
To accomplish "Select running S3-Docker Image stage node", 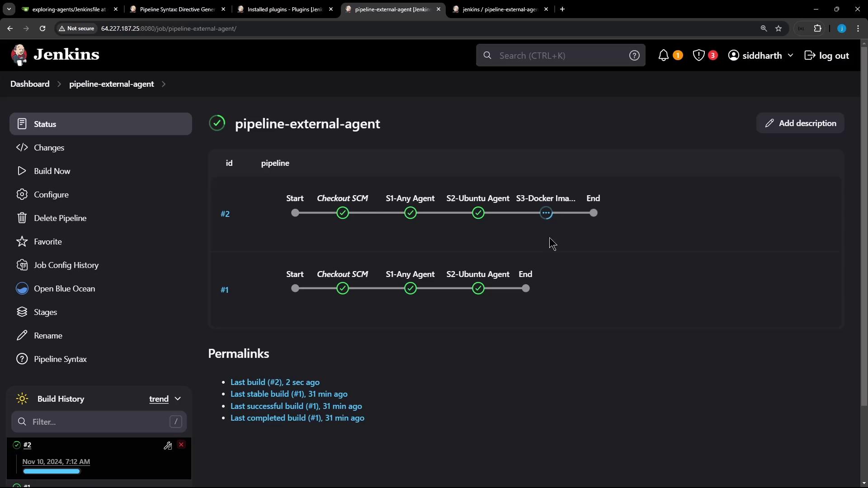I will click(546, 213).
